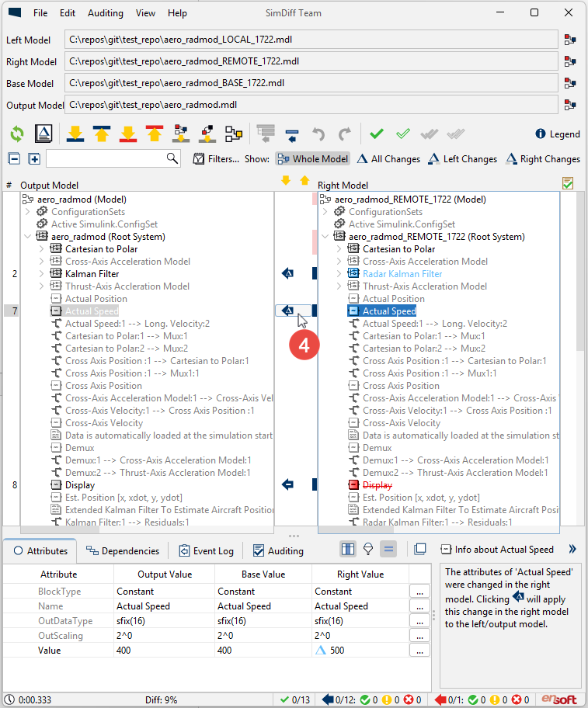Click inside the search text field
The height and width of the screenshot is (708, 588).
pos(106,158)
